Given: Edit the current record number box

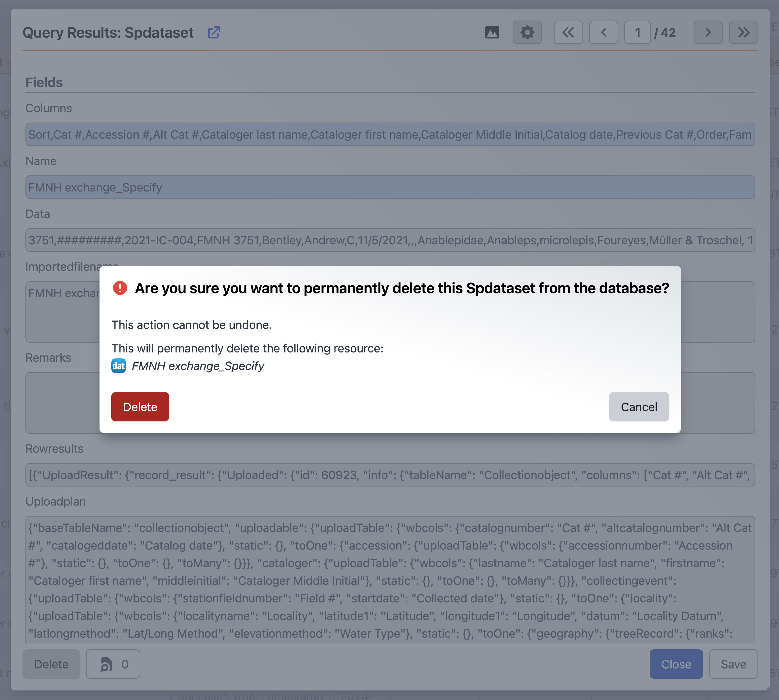Looking at the screenshot, I should (x=637, y=33).
